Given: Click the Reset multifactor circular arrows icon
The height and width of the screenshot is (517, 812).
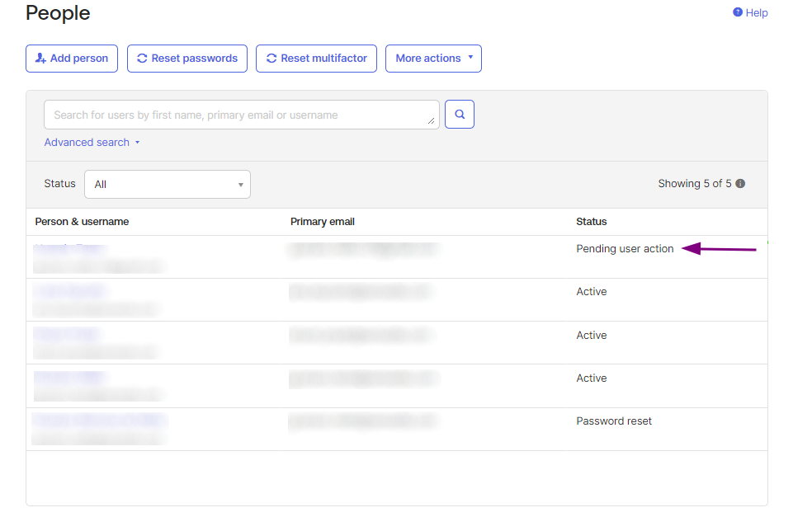Looking at the screenshot, I should [271, 58].
